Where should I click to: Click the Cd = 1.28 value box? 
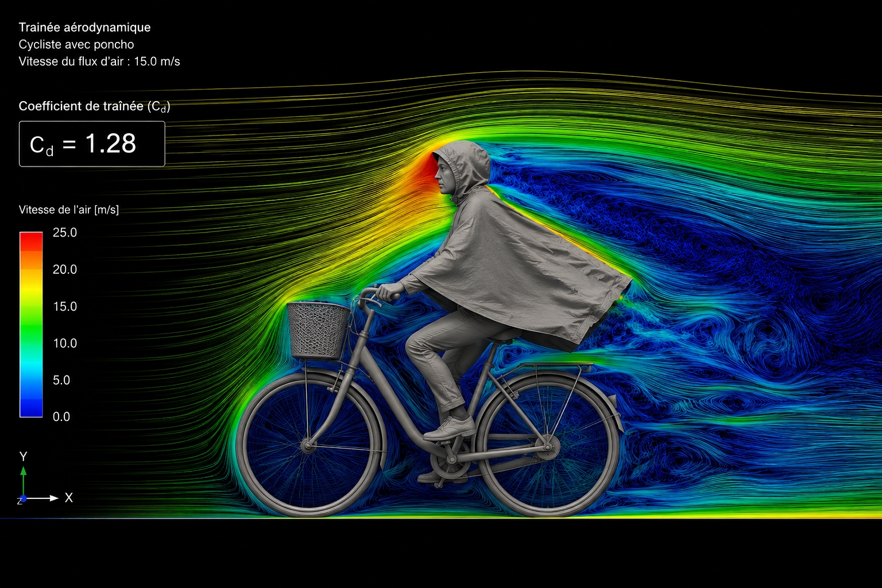click(92, 144)
